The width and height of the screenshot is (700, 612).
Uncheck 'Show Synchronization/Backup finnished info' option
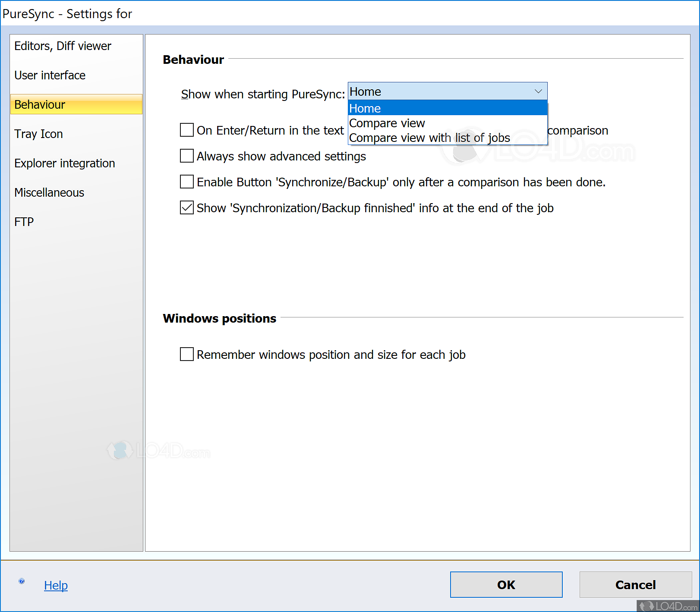click(x=186, y=207)
